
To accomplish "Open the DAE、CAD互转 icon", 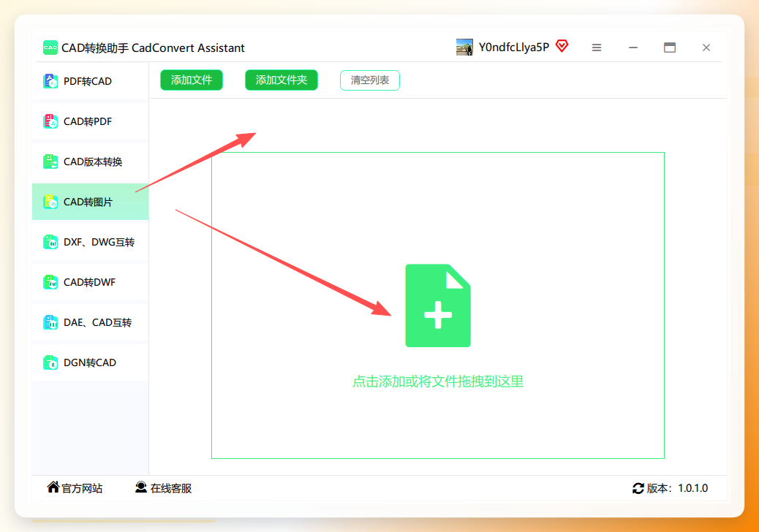I will point(50,322).
